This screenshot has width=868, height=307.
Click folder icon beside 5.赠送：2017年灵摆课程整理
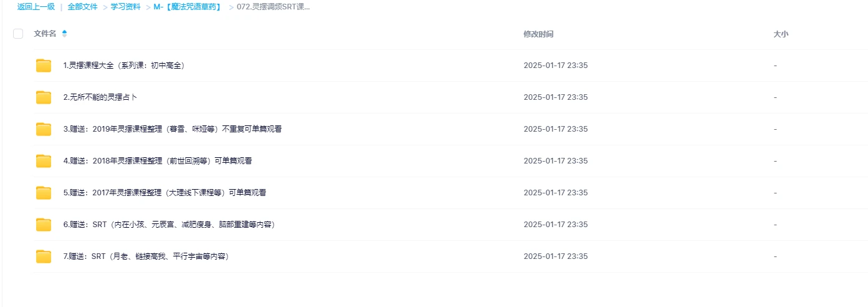[x=44, y=193]
